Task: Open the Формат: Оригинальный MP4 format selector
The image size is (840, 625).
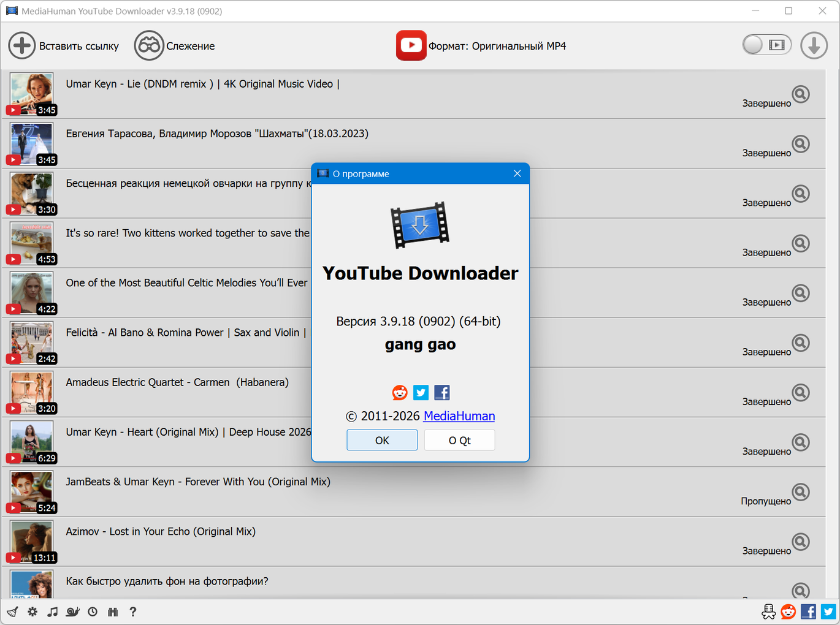Action: pyautogui.click(x=481, y=46)
